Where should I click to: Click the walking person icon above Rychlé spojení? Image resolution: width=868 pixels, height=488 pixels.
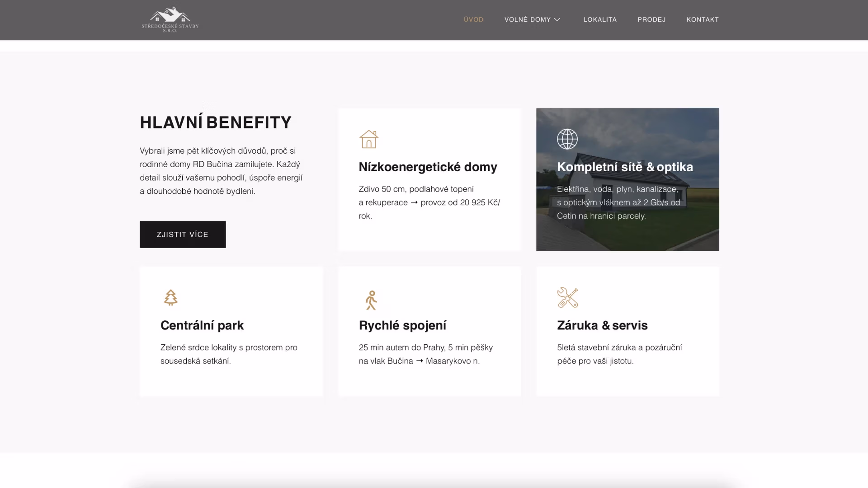click(x=371, y=300)
